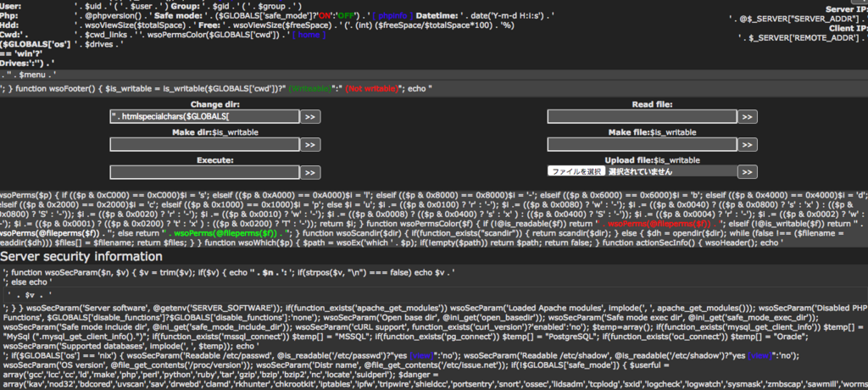The height and width of the screenshot is (390, 868).
Task: Run the command with Execute's >> button
Action: 310,172
